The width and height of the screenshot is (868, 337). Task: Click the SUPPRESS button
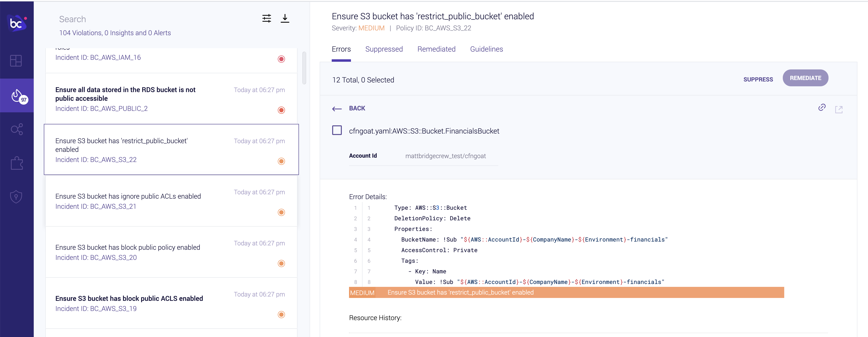(x=758, y=79)
